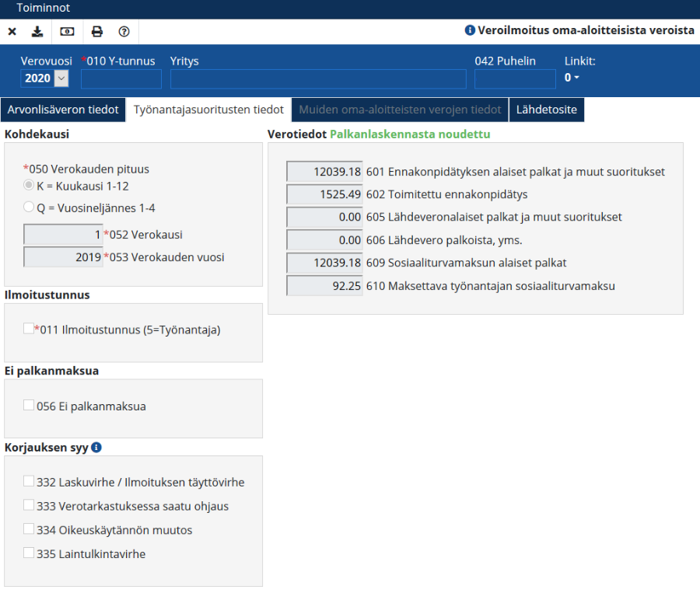
Task: Open help via question mark icon
Action: [124, 32]
